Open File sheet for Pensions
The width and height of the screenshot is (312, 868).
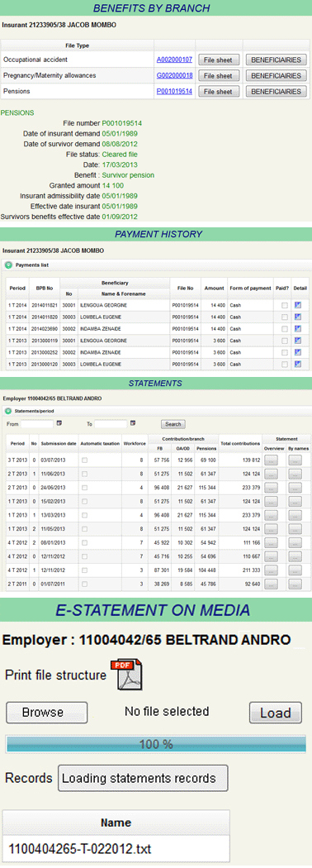218,91
